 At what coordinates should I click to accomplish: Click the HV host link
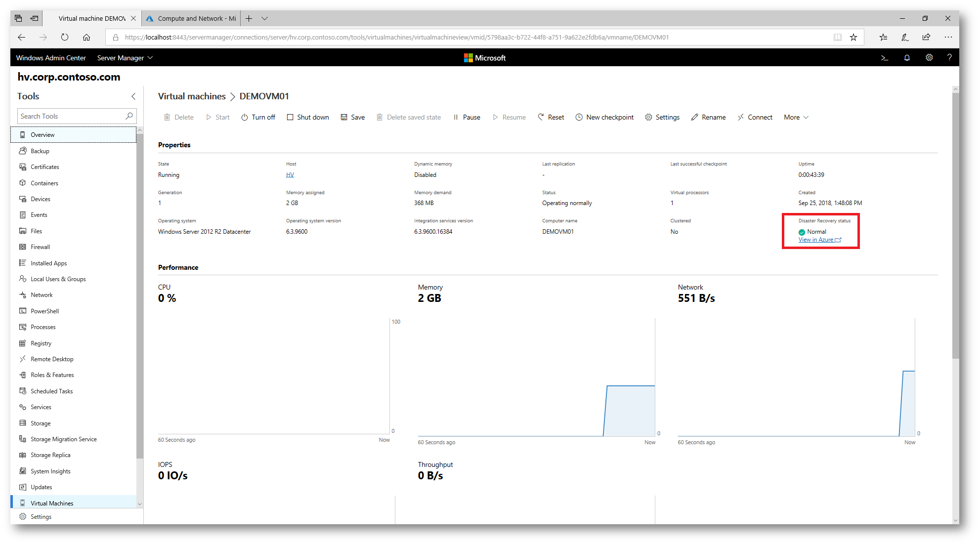[290, 175]
